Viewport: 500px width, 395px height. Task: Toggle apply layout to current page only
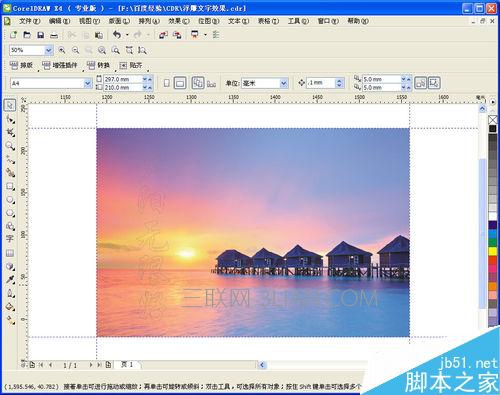[211, 83]
